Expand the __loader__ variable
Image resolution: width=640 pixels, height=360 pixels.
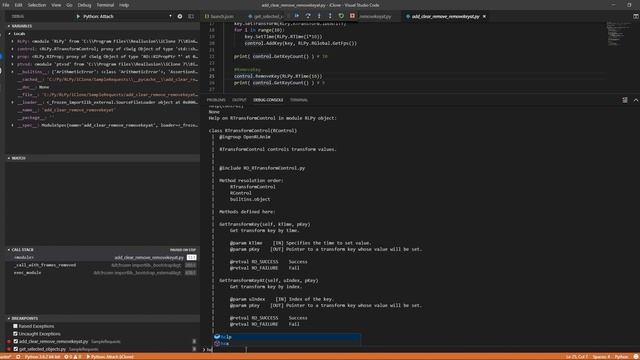pyautogui.click(x=13, y=102)
